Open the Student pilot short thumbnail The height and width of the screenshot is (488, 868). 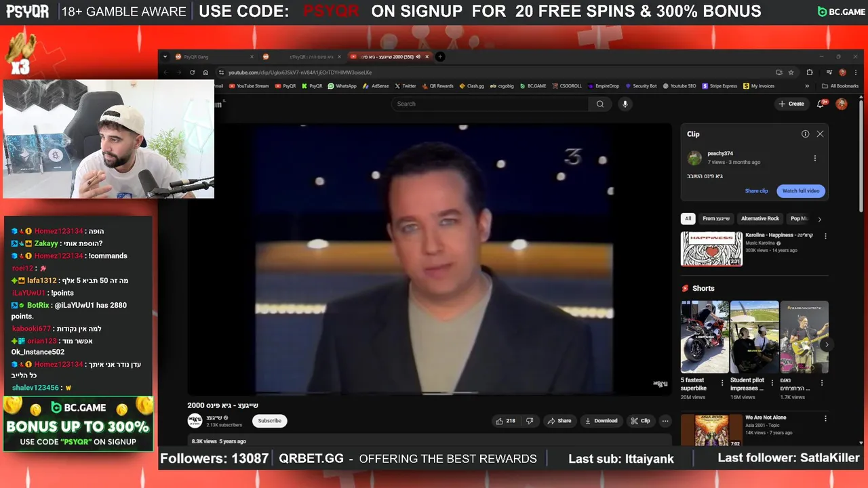click(755, 337)
